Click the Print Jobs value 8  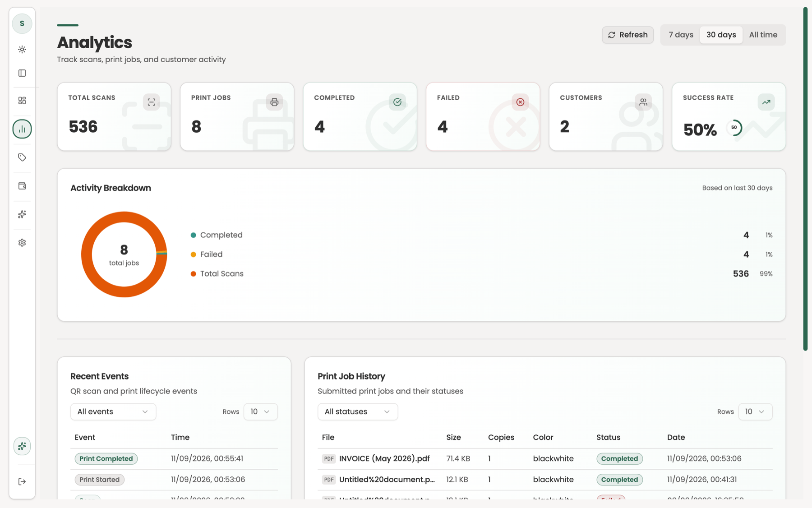click(196, 127)
